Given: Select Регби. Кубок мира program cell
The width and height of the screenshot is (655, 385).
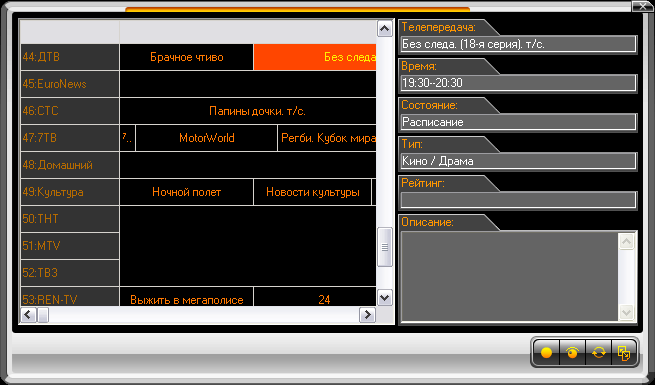Looking at the screenshot, I should point(327,138).
